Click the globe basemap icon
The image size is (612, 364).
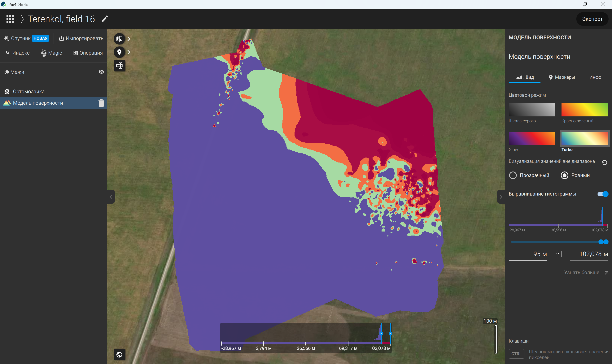coord(119,354)
